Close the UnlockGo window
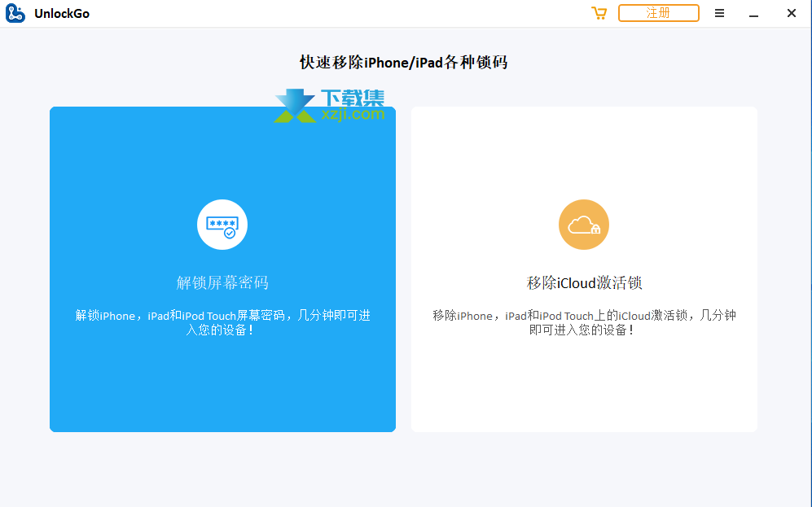The width and height of the screenshot is (812, 507). (x=792, y=13)
